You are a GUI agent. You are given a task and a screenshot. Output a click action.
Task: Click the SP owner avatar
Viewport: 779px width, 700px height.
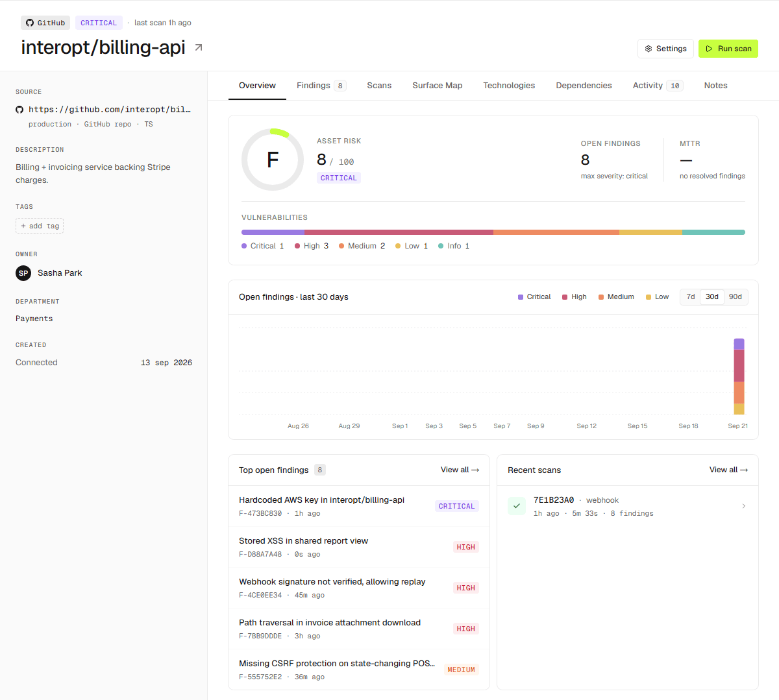(23, 273)
